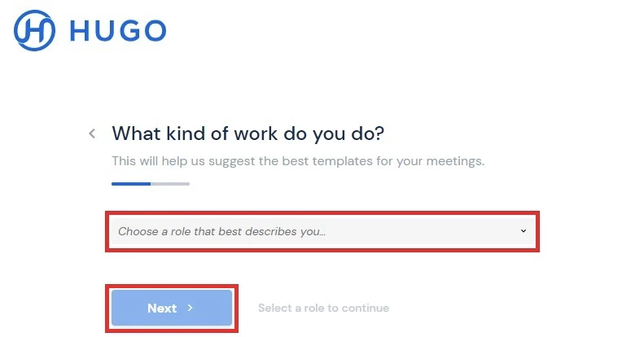Click the word "Next" on the blue button
This screenshot has height=337, width=644.
point(162,309)
